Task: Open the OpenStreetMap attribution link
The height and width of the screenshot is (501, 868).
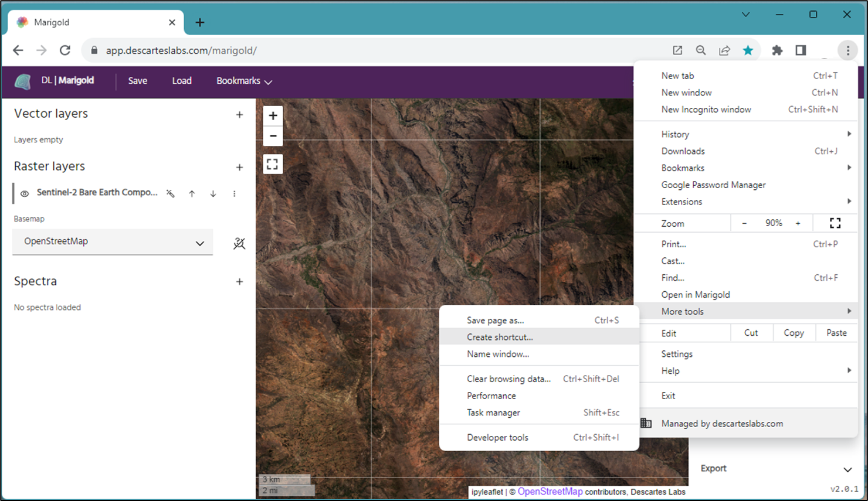Action: tap(550, 492)
